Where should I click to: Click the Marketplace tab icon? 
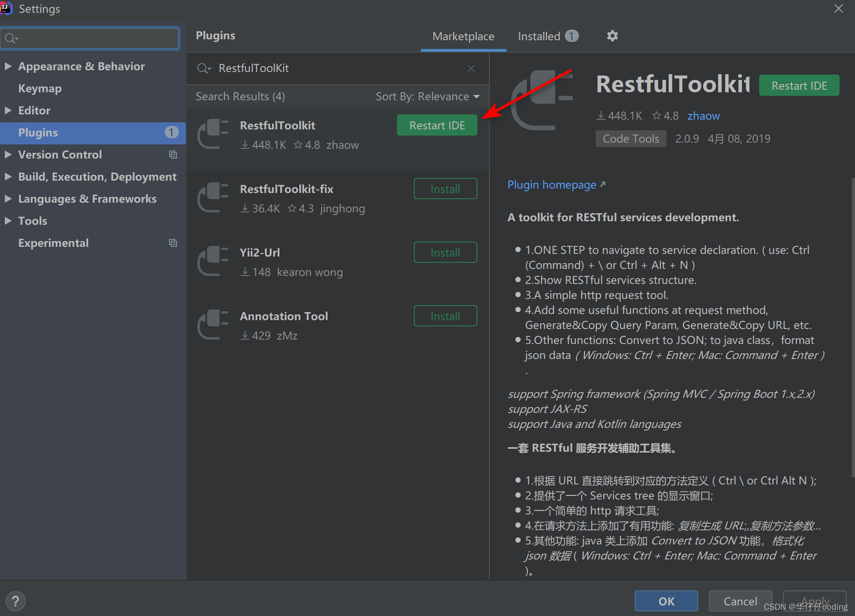463,35
